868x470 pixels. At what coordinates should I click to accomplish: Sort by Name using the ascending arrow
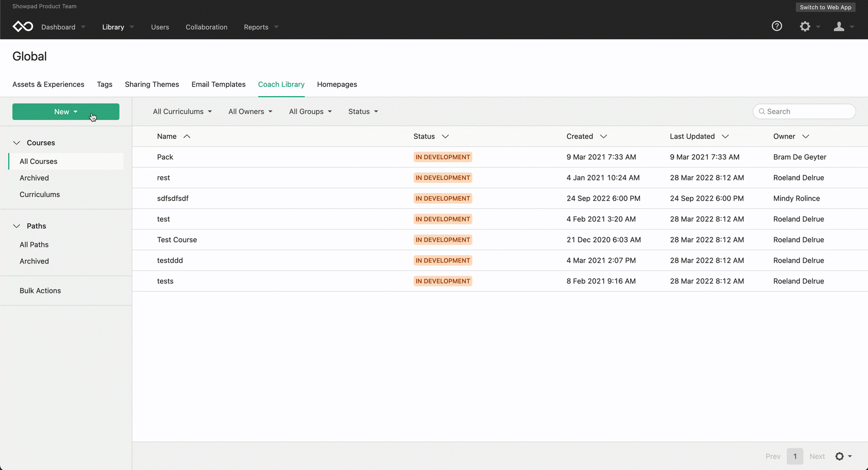pyautogui.click(x=187, y=137)
